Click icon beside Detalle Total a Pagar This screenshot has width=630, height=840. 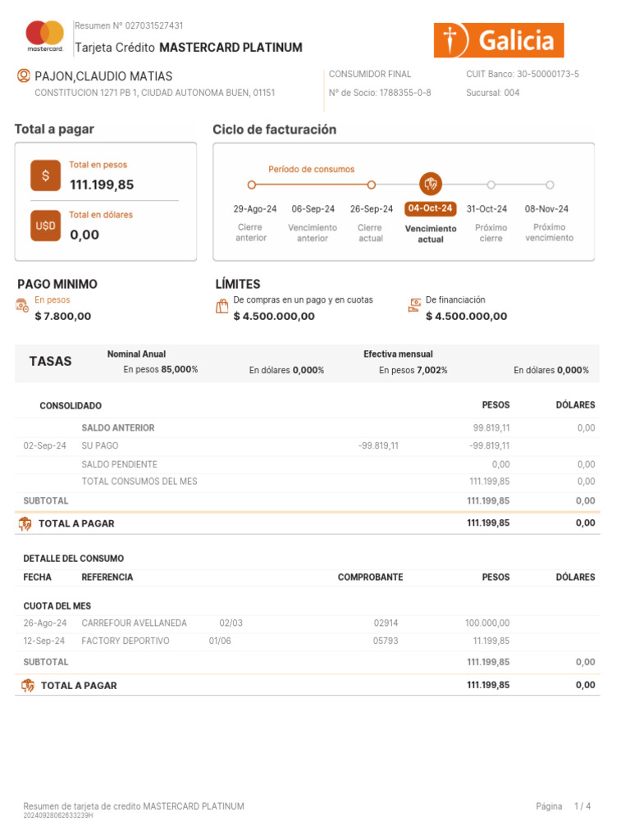point(27,685)
